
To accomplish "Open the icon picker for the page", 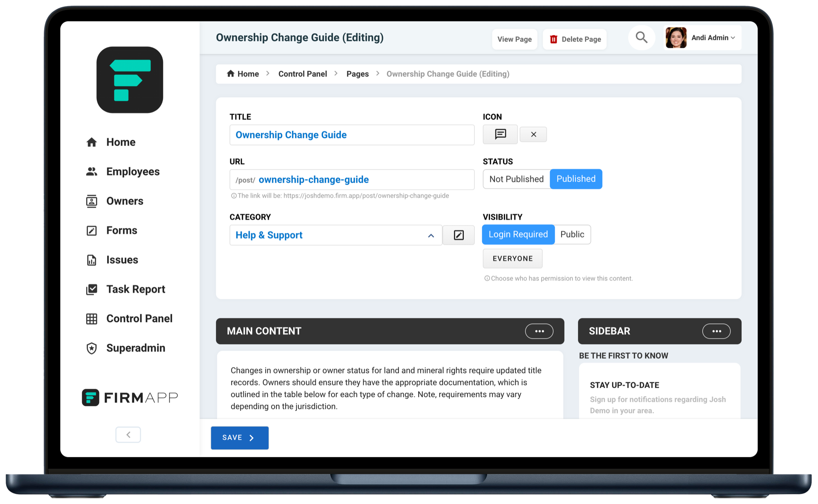I will [x=500, y=134].
